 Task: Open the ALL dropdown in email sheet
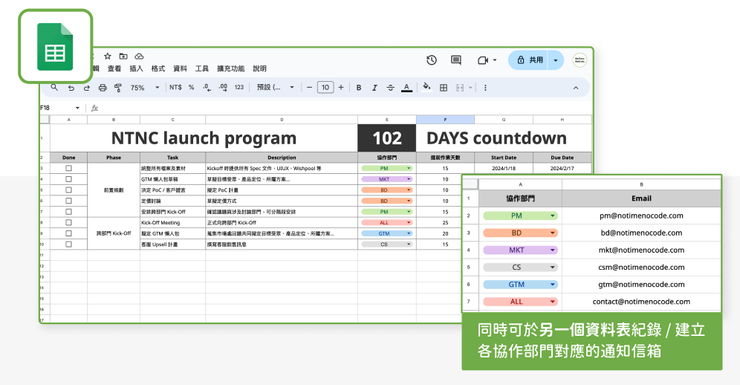click(x=520, y=301)
